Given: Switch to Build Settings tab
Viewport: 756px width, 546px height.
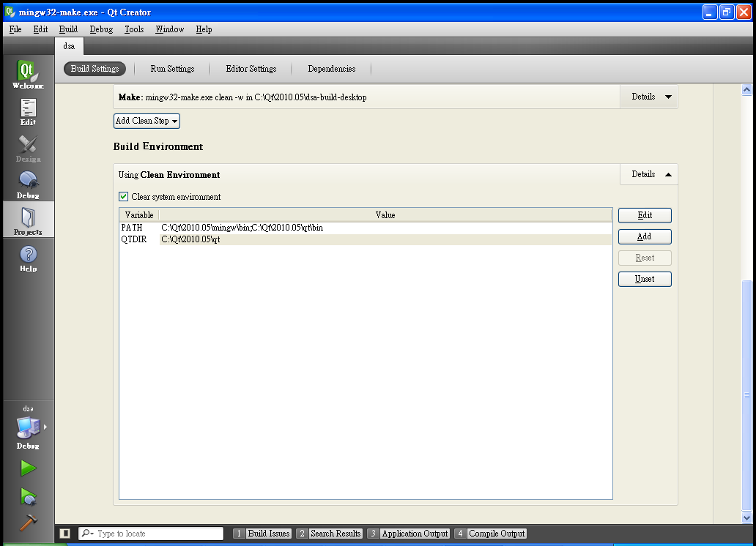Looking at the screenshot, I should (x=94, y=69).
